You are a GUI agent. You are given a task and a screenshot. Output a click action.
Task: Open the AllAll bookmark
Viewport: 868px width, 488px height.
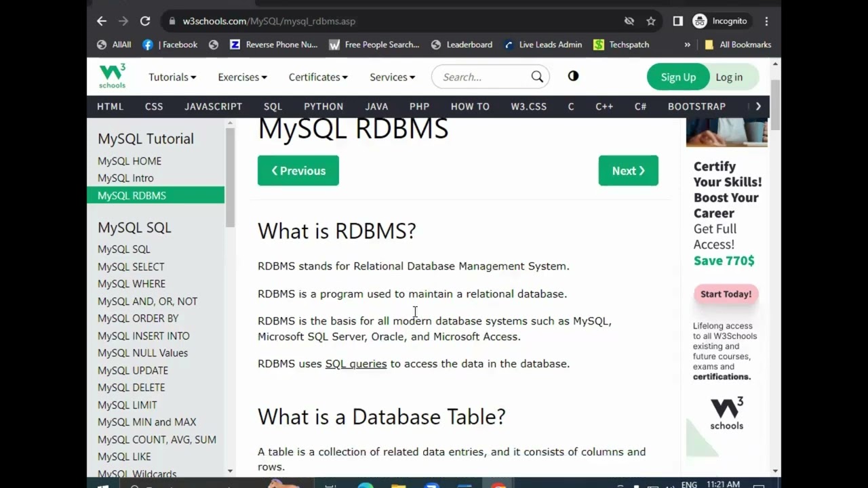pyautogui.click(x=114, y=45)
